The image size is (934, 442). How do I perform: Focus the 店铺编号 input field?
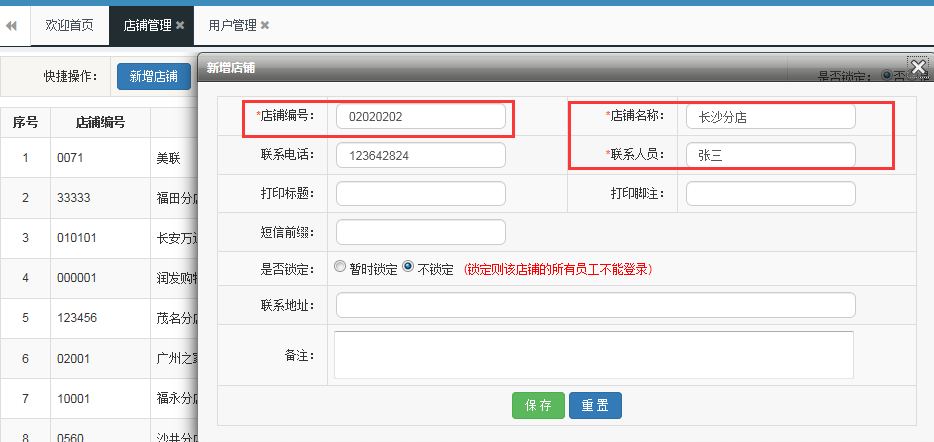(x=421, y=117)
